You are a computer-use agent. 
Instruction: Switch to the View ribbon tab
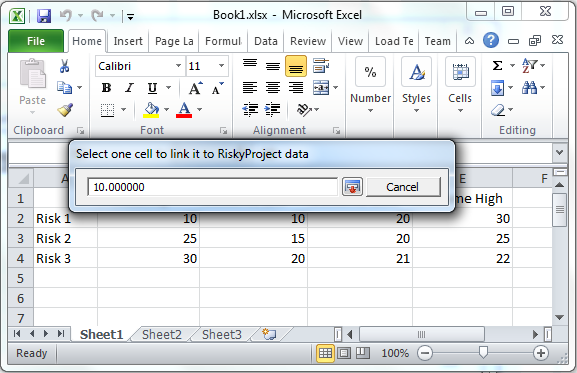pos(350,41)
